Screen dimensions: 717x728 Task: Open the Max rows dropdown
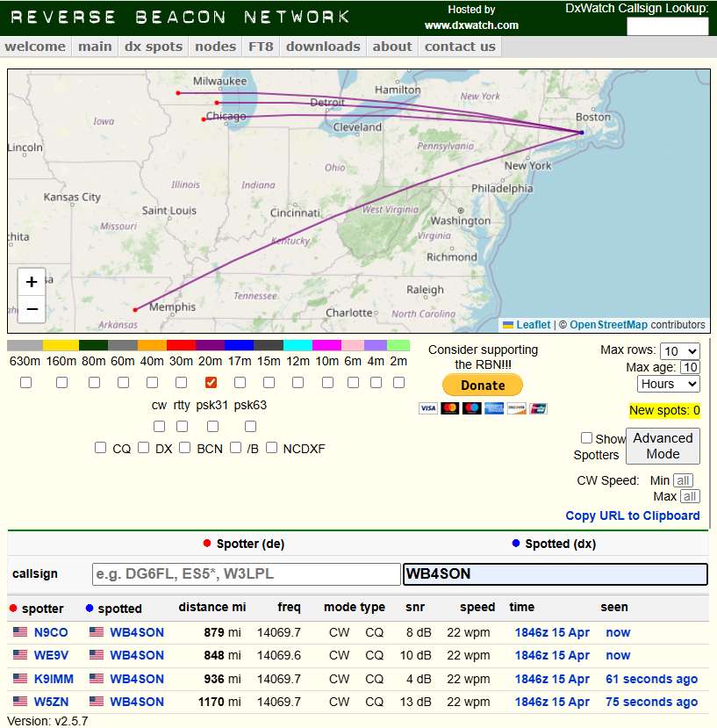(679, 350)
